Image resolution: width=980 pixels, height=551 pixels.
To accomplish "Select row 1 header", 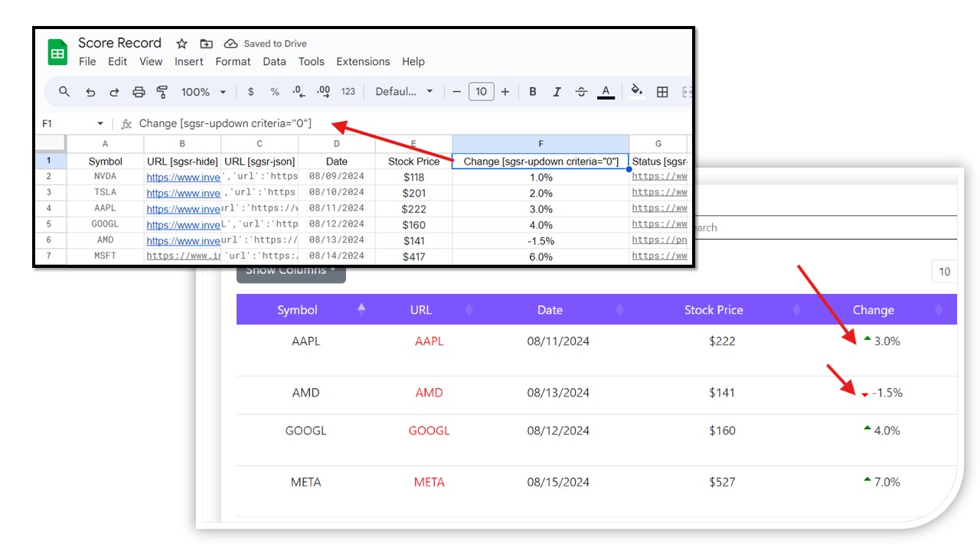I will pos(49,161).
